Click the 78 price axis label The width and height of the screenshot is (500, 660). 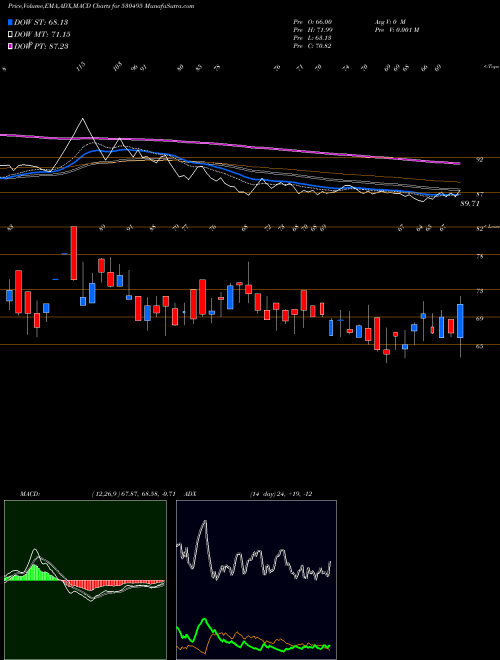[480, 256]
